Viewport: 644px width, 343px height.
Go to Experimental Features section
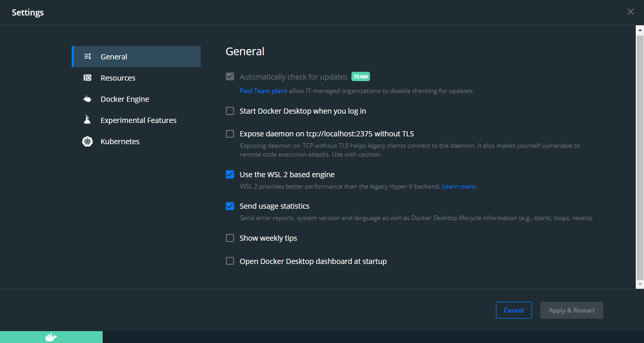[136, 120]
